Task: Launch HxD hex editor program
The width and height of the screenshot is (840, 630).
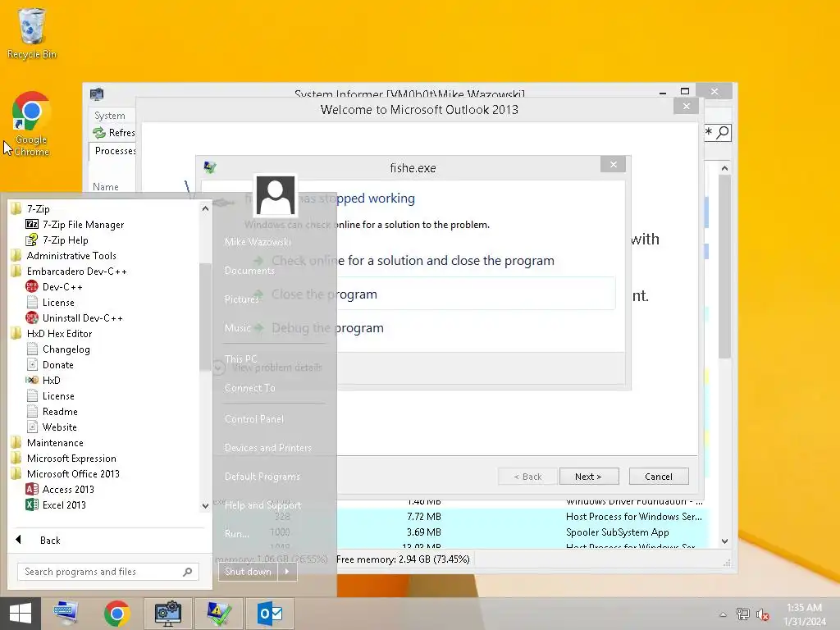Action: coord(43,380)
